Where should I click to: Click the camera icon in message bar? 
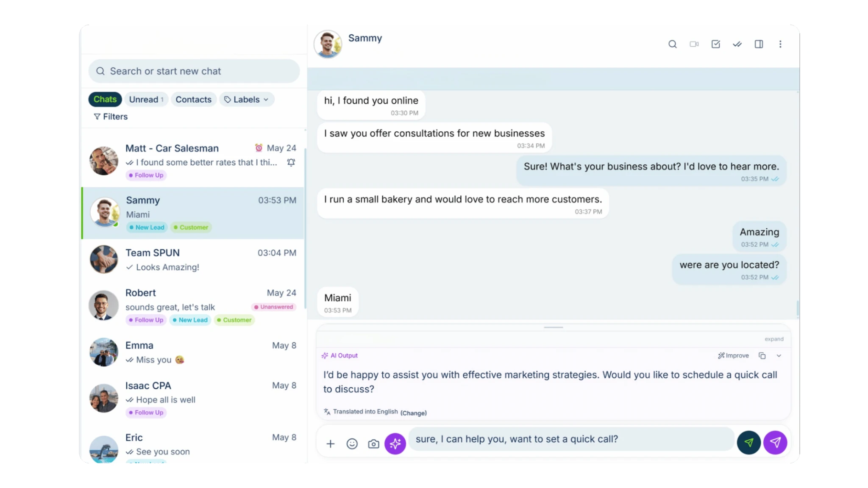(x=373, y=444)
